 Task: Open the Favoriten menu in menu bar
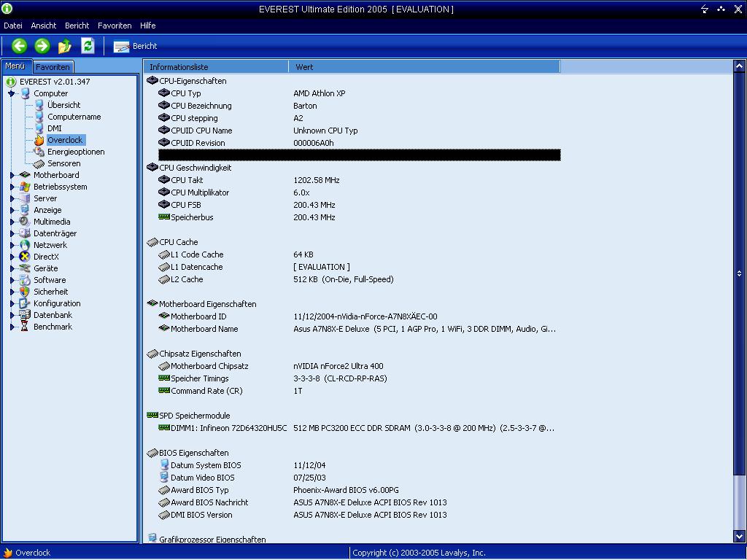coord(115,26)
